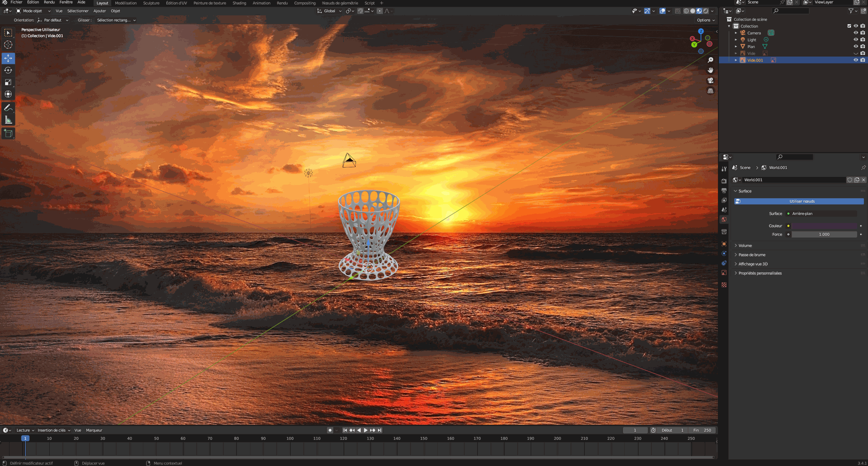The image size is (868, 466).
Task: Click the Couleur color swatch
Action: click(x=824, y=226)
